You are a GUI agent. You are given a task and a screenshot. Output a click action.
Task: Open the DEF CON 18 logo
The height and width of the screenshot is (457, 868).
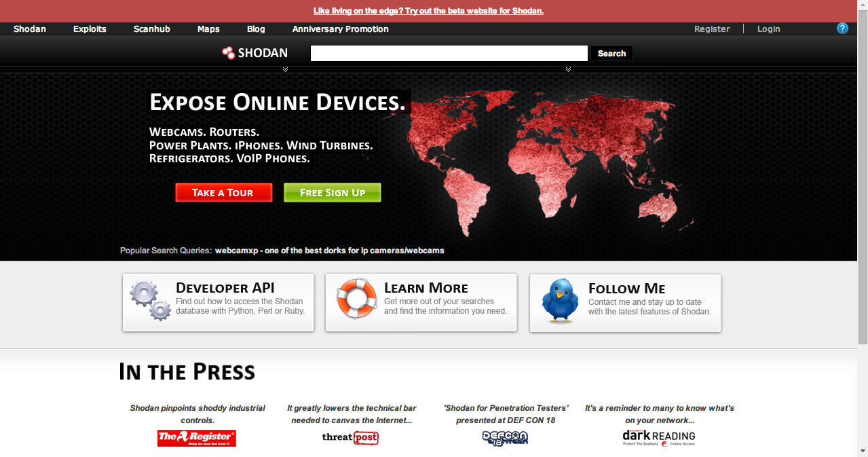point(505,438)
